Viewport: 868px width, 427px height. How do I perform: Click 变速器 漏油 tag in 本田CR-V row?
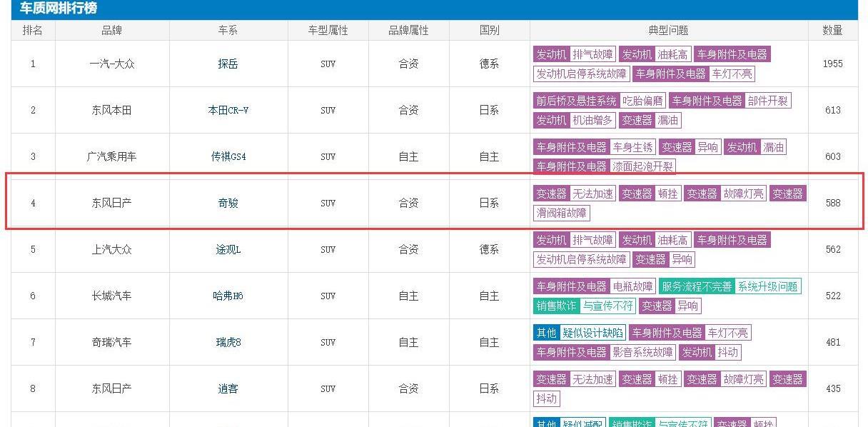coord(668,120)
